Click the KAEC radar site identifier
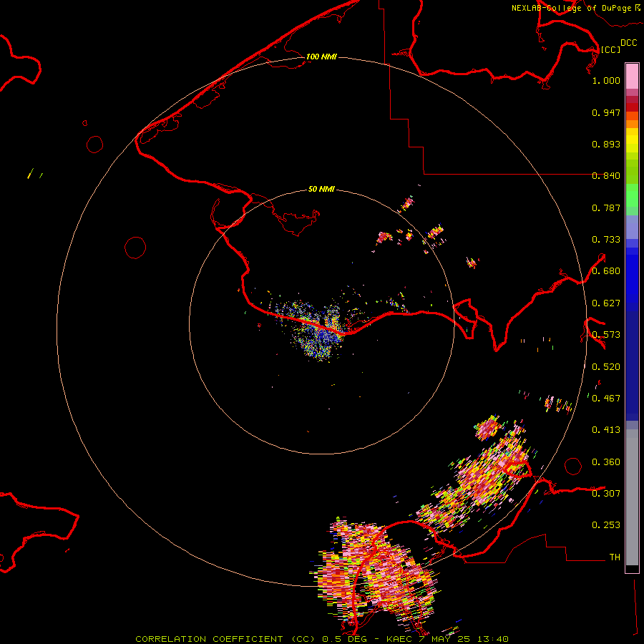The image size is (644, 644). coord(399,639)
